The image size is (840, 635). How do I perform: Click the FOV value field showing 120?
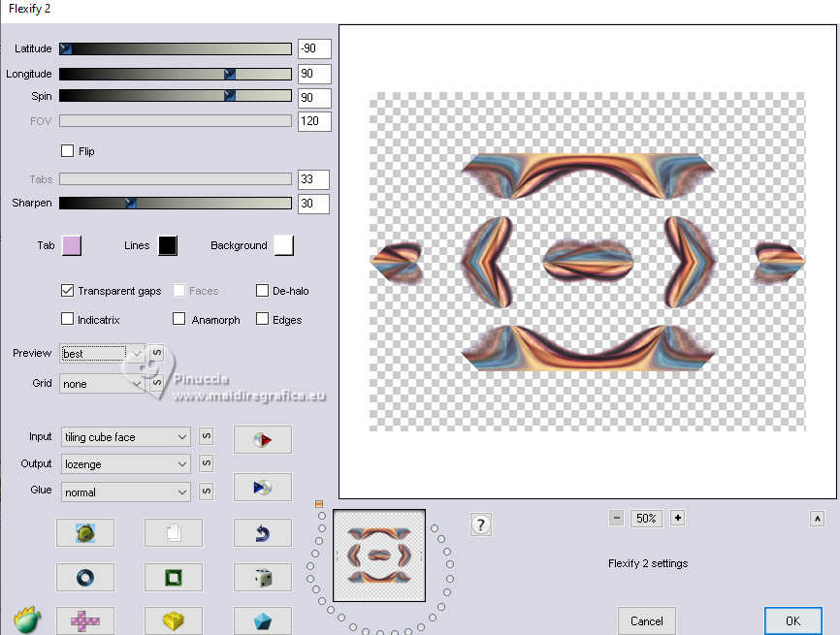(x=314, y=121)
